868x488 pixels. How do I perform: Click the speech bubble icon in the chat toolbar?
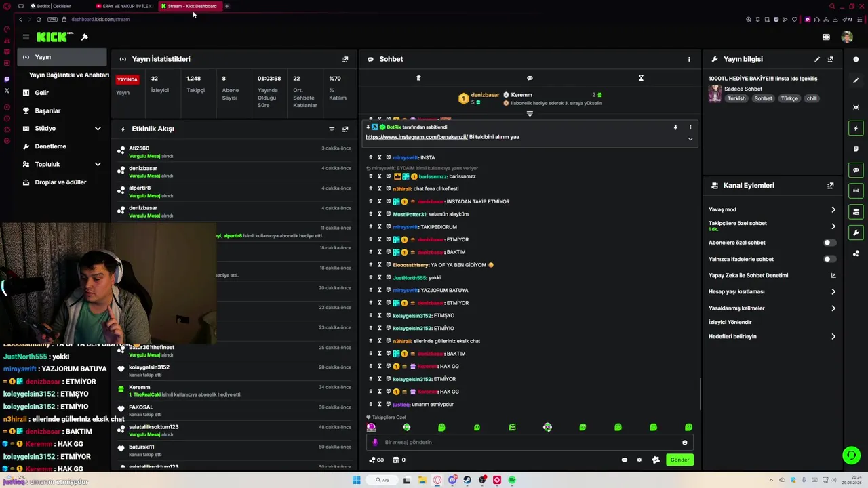[530, 78]
